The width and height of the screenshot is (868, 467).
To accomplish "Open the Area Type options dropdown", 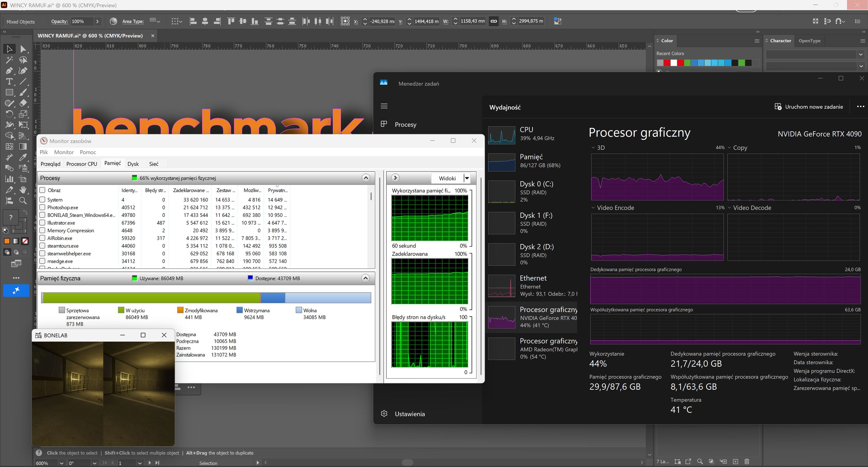I will [x=155, y=21].
